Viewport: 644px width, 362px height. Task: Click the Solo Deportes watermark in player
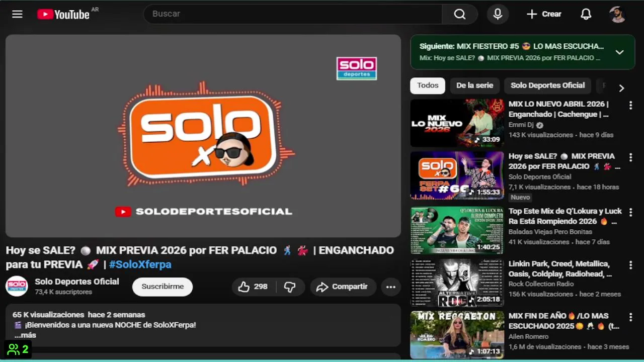click(x=356, y=68)
